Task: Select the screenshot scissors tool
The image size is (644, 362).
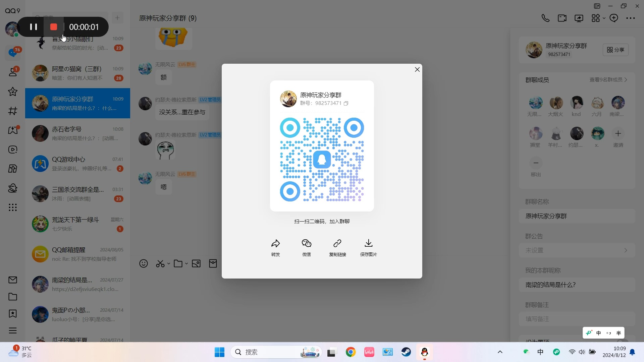Action: tap(160, 264)
